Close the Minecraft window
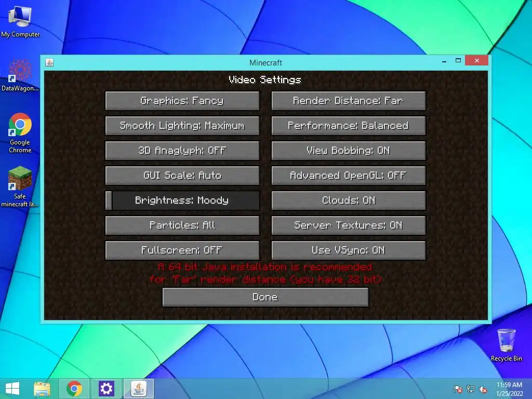This screenshot has width=532, height=399. click(x=477, y=60)
